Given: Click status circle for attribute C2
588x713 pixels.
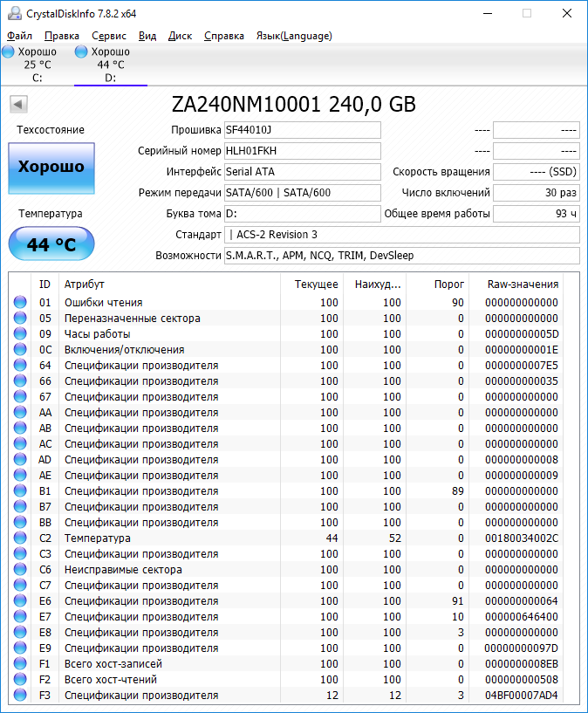Looking at the screenshot, I should click(20, 538).
